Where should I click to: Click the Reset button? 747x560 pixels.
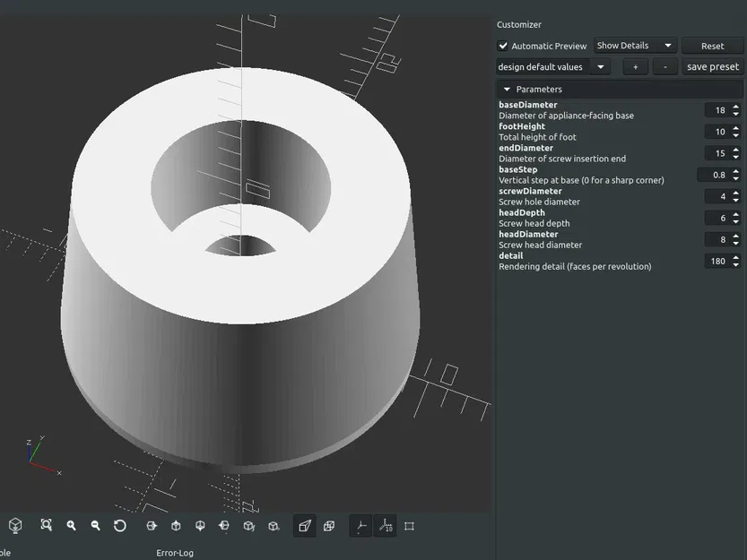712,45
